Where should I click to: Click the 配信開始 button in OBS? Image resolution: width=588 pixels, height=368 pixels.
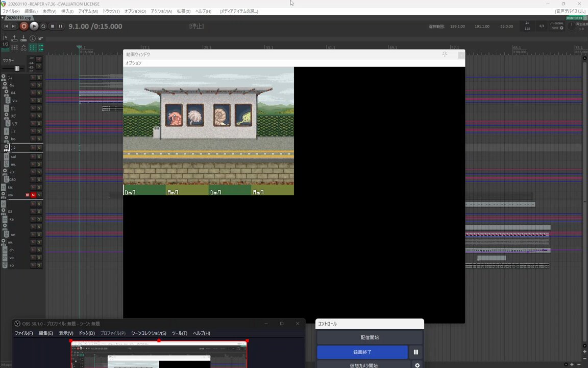(x=370, y=338)
